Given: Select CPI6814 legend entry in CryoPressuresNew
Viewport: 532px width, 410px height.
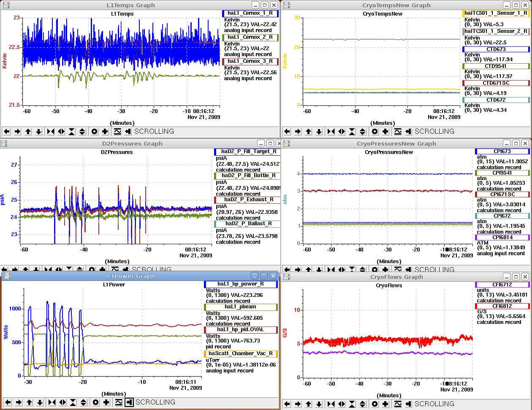Looking at the screenshot, I should coord(502,237).
